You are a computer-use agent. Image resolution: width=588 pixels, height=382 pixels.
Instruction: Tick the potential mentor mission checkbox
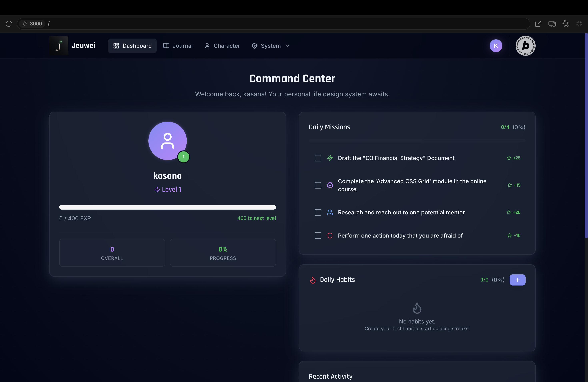tap(318, 212)
